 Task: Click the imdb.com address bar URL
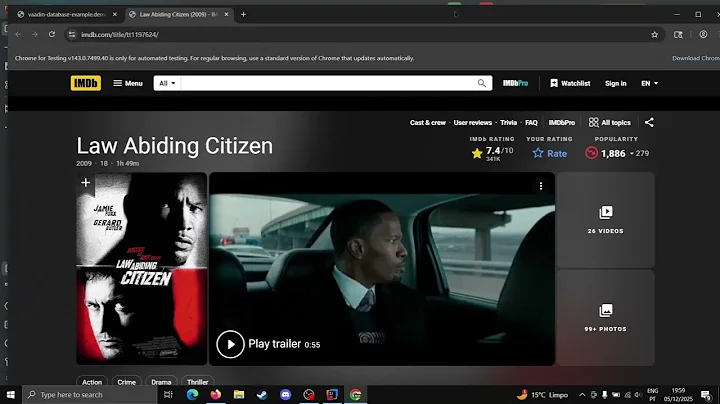[x=120, y=34]
